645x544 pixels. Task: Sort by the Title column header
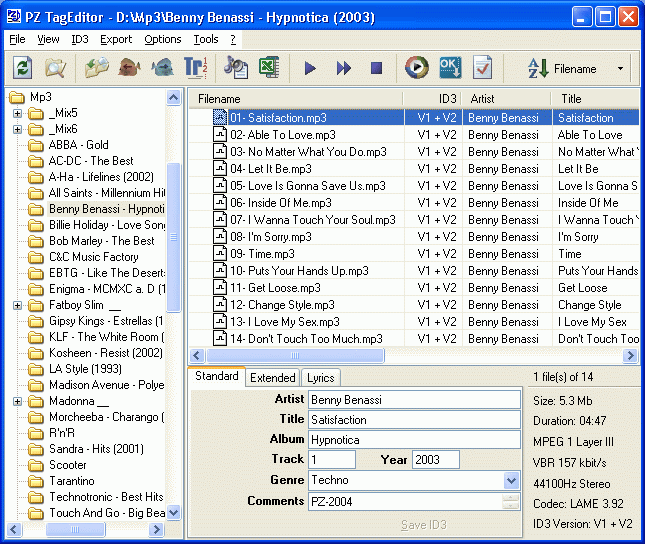595,99
